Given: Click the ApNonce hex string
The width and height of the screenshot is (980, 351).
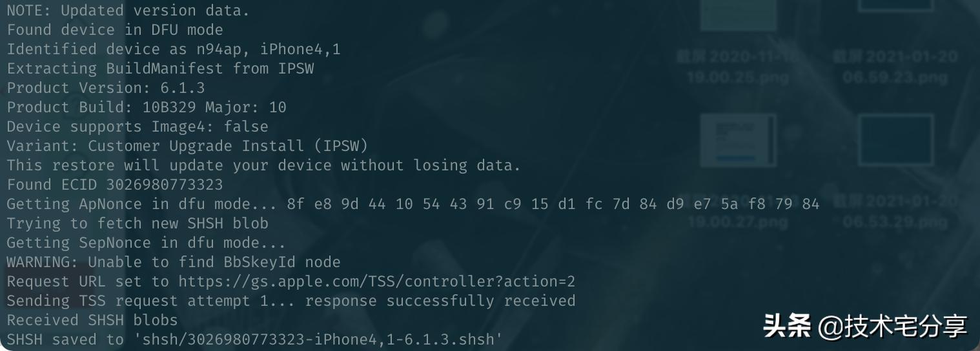Looking at the screenshot, I should pyautogui.click(x=553, y=205).
